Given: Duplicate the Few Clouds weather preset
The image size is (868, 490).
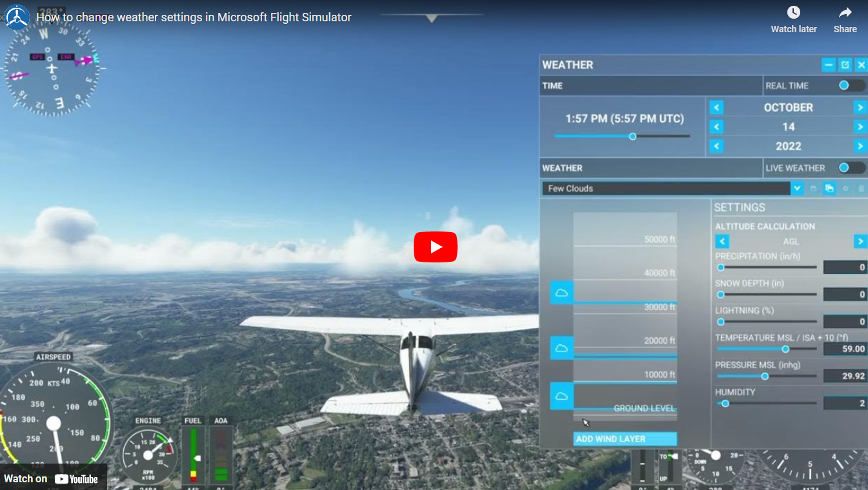Looking at the screenshot, I should (x=829, y=188).
